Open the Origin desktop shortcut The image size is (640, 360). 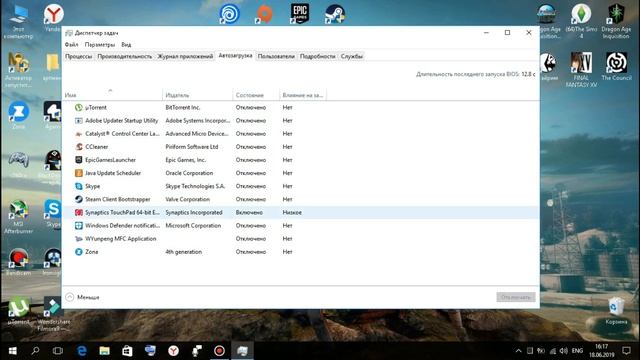[x=264, y=13]
